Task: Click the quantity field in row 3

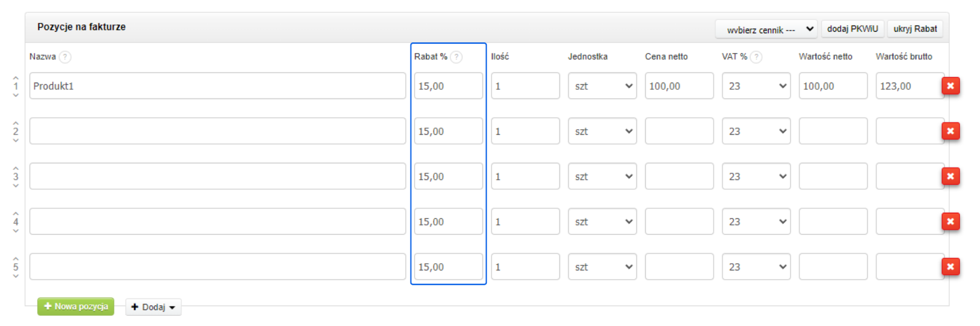Action: coord(525,177)
